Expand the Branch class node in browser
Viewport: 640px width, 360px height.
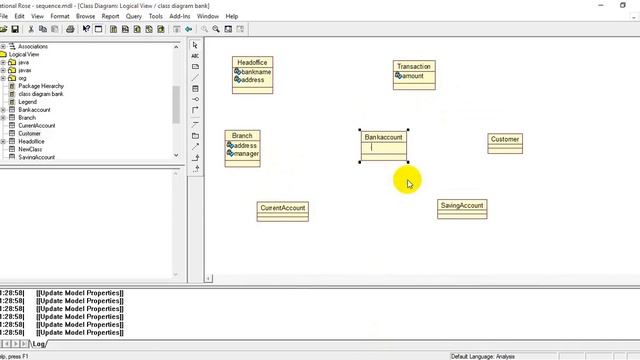[x=3, y=118]
